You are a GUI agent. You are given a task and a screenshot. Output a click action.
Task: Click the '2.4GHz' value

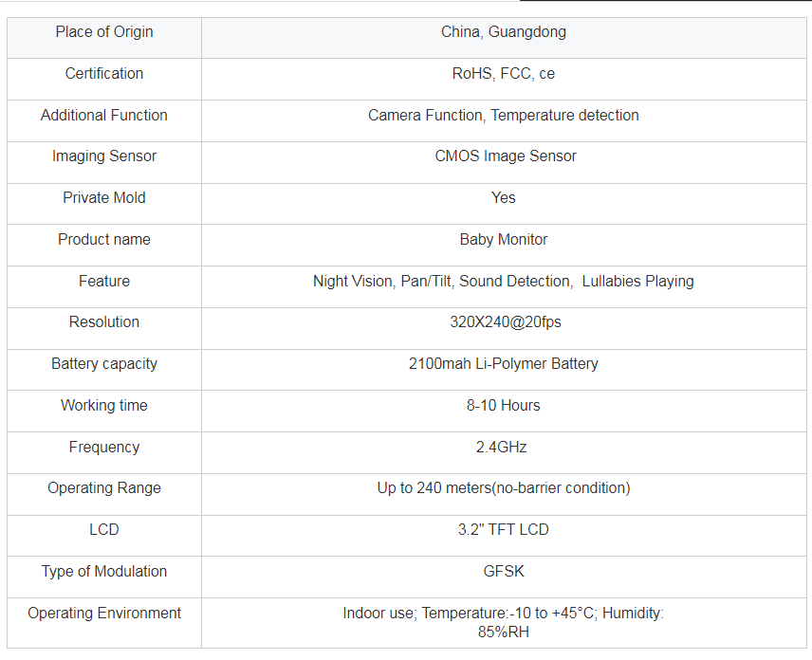[x=501, y=448]
